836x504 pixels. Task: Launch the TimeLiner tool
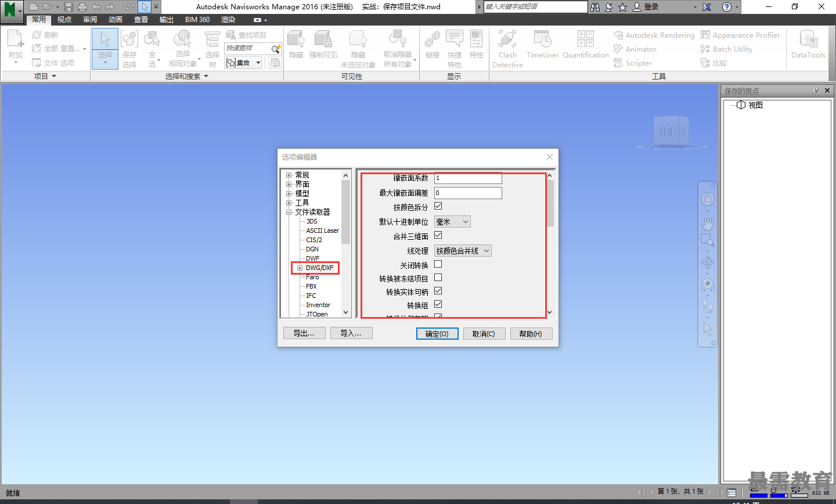543,45
